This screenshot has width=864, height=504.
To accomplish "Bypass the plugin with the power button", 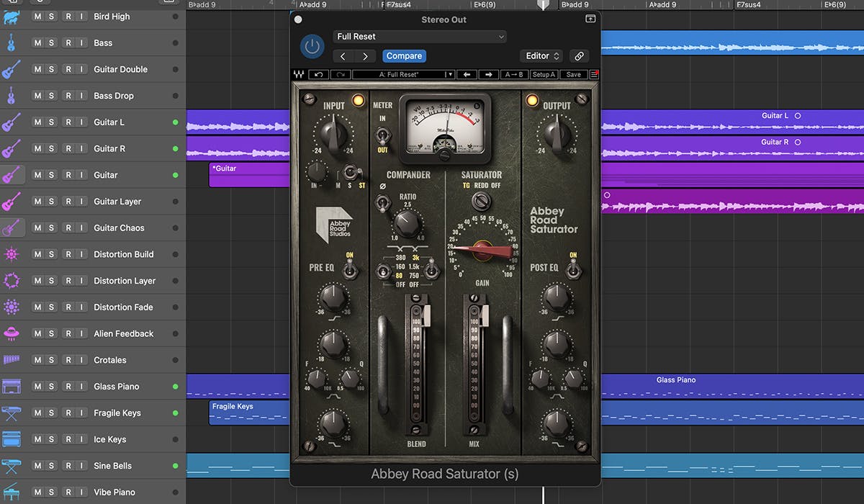I will click(312, 46).
